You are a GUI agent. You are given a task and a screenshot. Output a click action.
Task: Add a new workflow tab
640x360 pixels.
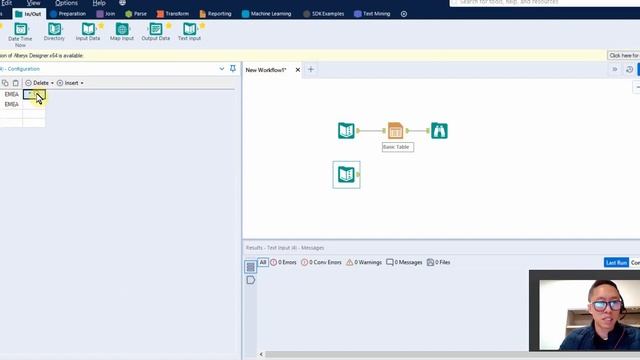click(x=311, y=69)
